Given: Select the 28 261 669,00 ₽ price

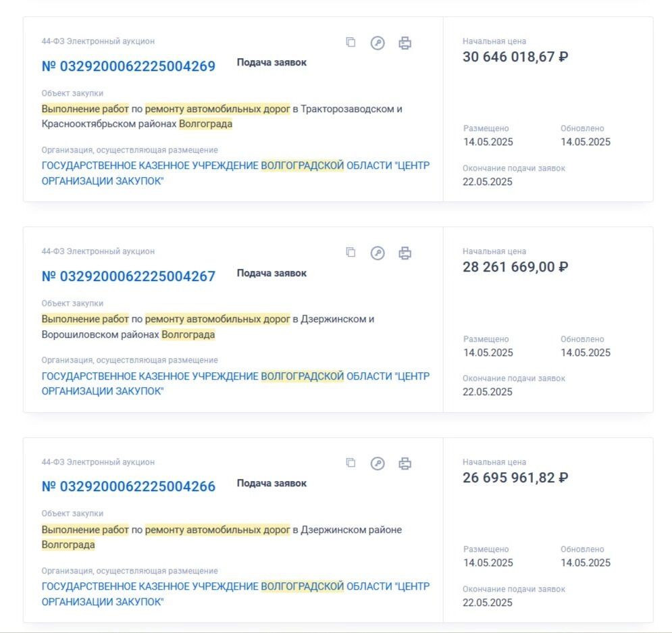Looking at the screenshot, I should [515, 267].
